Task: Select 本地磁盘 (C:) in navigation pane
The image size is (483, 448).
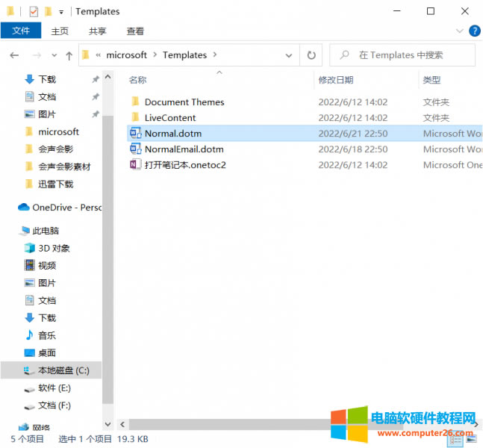Action: tap(63, 370)
